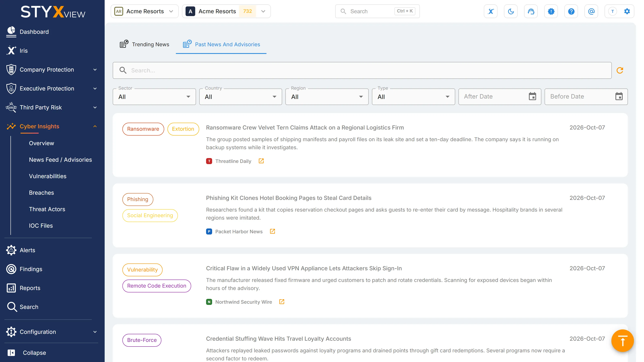Open the Country filter dropdown
The width and height of the screenshot is (644, 362).
[x=240, y=97]
